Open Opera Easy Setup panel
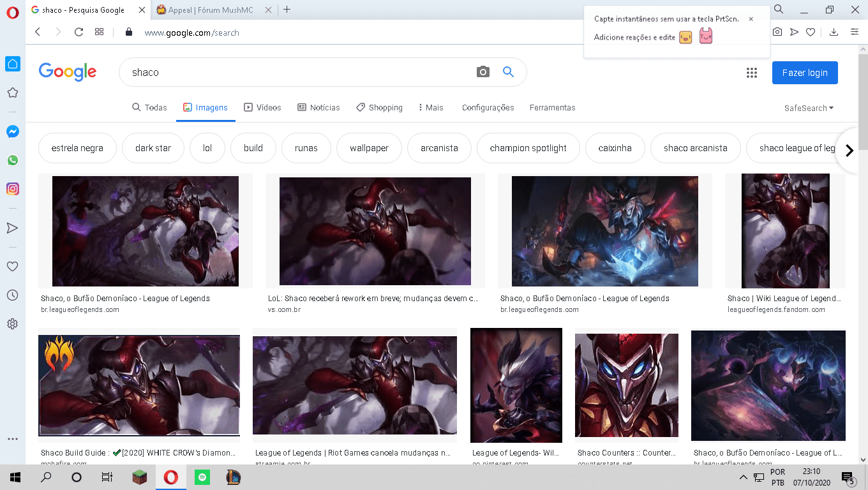 coord(855,32)
